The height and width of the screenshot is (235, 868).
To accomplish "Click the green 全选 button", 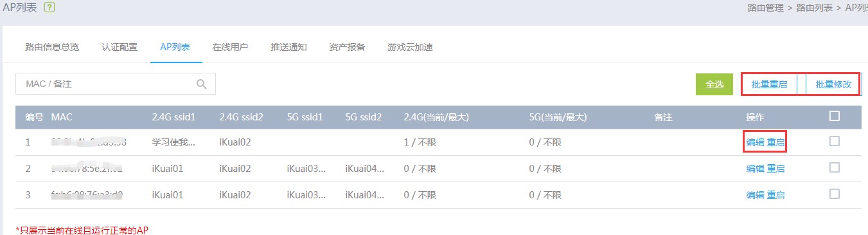I will (714, 84).
